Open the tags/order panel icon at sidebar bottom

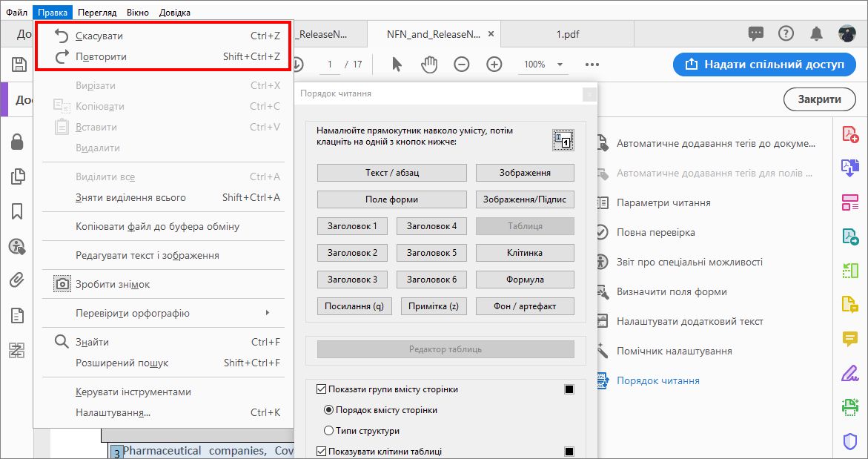click(x=17, y=350)
